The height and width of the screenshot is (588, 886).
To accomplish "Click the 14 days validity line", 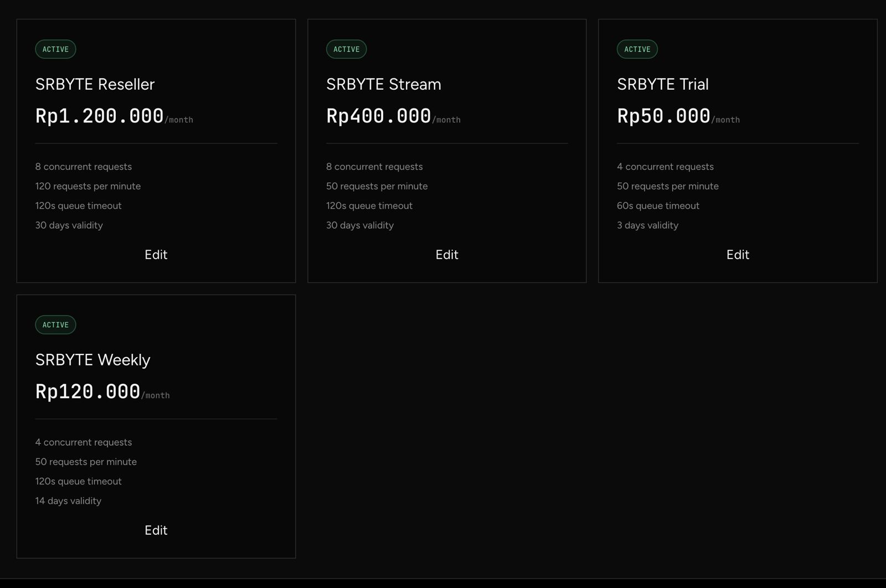I will [69, 501].
